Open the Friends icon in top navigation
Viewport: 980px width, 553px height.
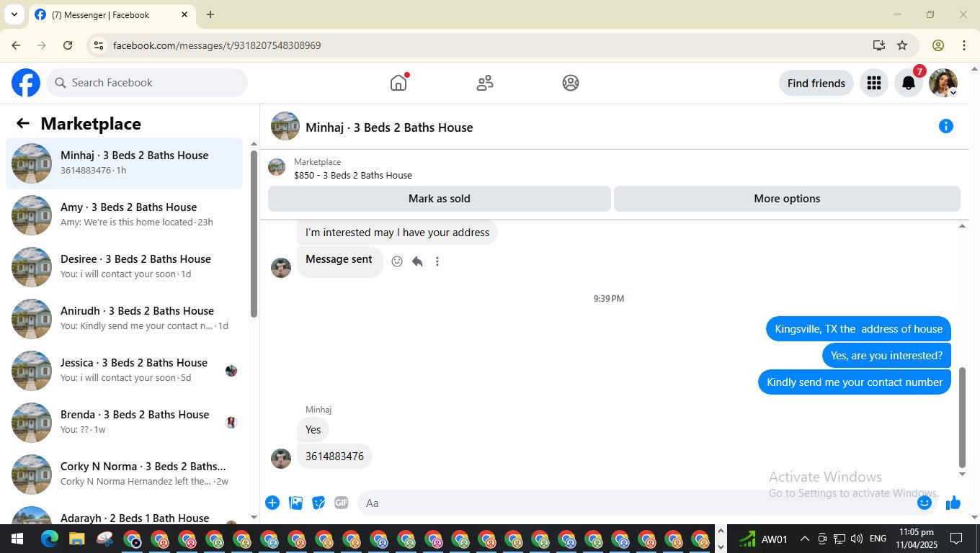click(x=485, y=83)
